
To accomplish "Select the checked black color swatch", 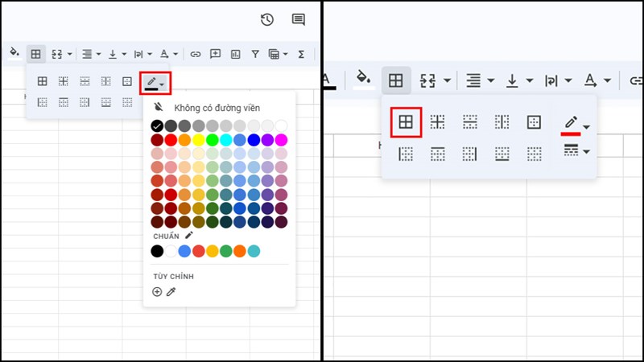I will click(x=157, y=126).
